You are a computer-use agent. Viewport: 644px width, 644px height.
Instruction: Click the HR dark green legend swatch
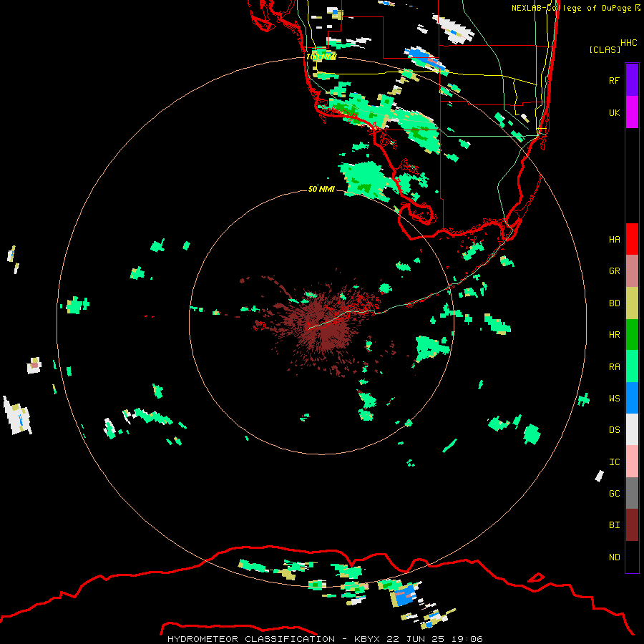(x=632, y=335)
